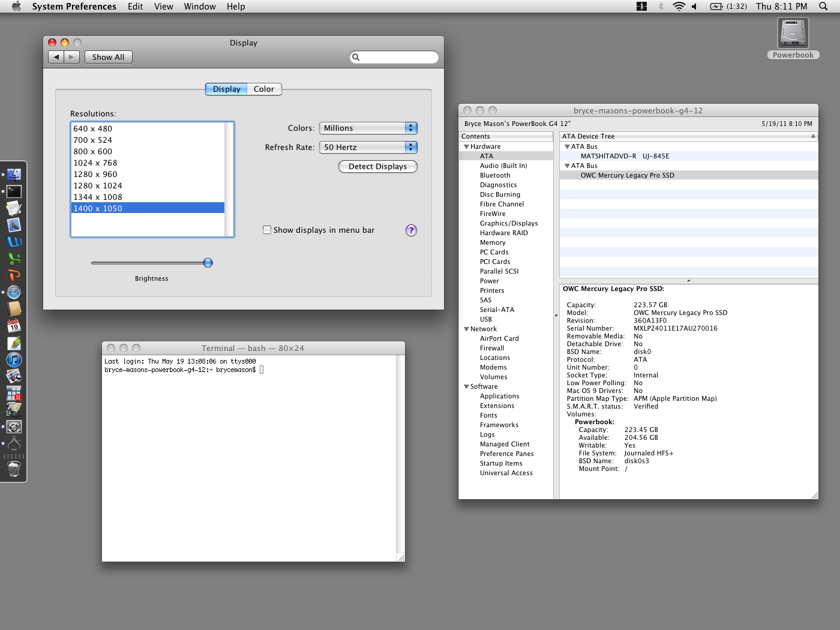Open the Trash in the dock
840x630 pixels.
pyautogui.click(x=14, y=469)
